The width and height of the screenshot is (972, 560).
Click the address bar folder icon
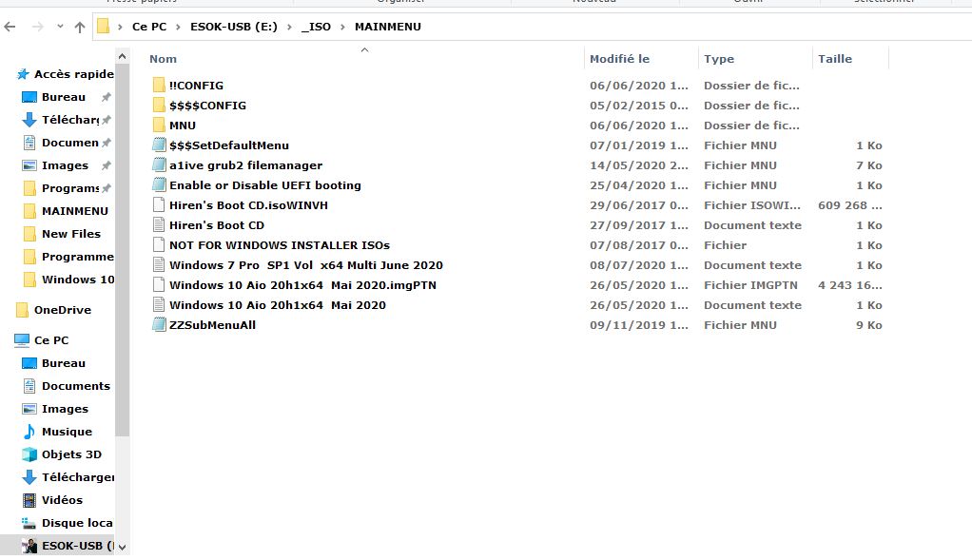(x=104, y=26)
